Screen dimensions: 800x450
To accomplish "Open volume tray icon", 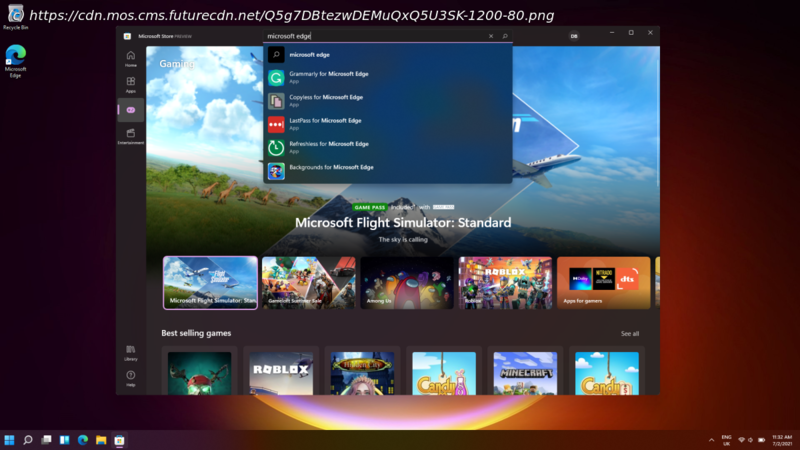I will coord(751,440).
